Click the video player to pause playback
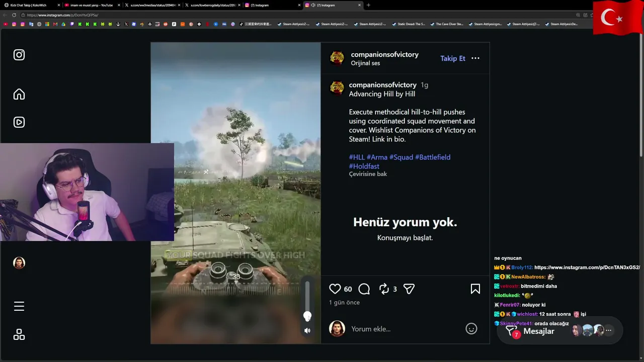644x362 pixels. (235, 193)
